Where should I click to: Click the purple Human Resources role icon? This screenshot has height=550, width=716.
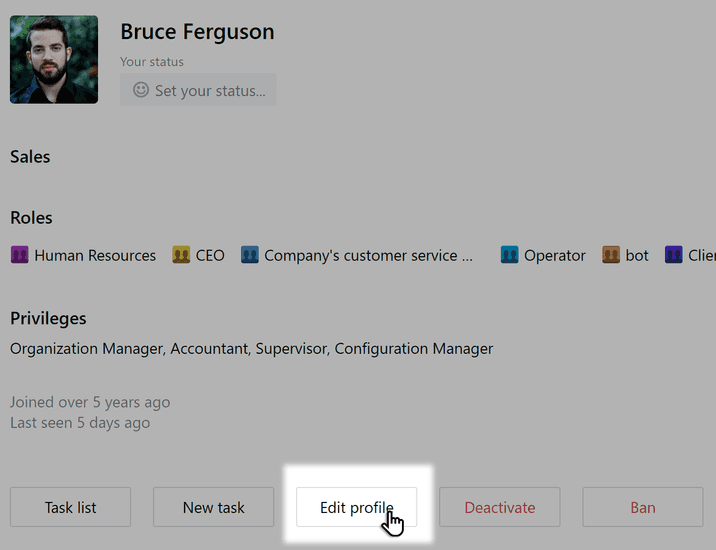click(20, 255)
